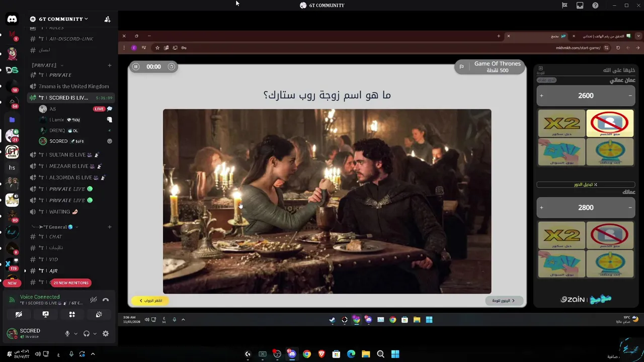Open the CHAT text channel
This screenshot has width=644, height=362.
pos(70,236)
